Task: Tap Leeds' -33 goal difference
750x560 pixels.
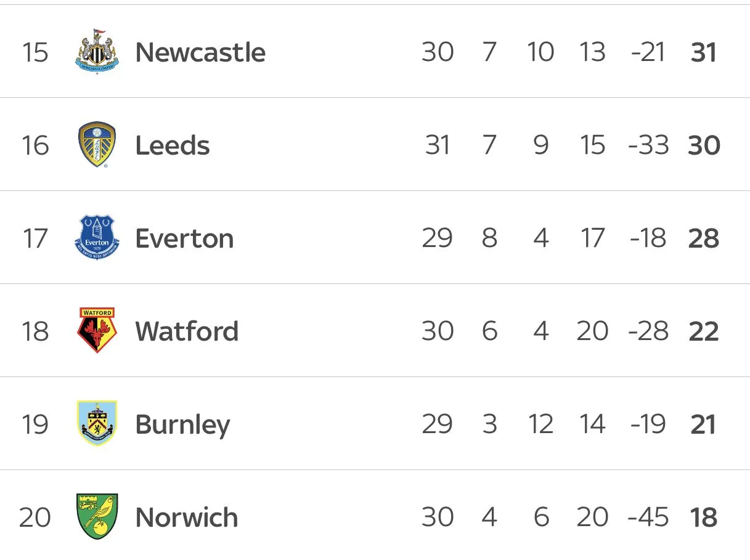Action: point(648,145)
